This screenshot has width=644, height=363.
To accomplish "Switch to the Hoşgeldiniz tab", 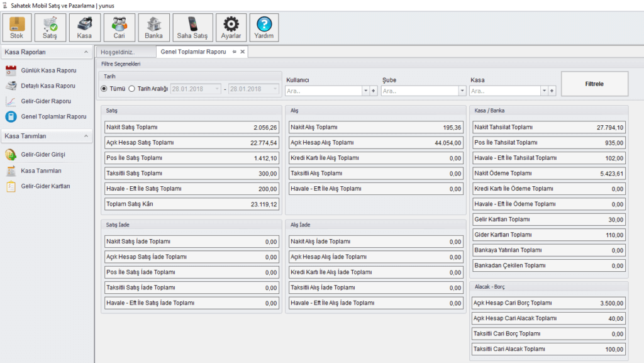I will [x=118, y=52].
